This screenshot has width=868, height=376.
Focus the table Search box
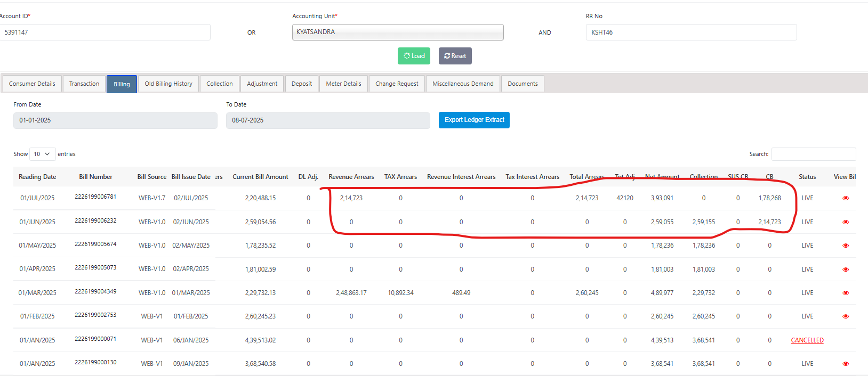pyautogui.click(x=814, y=154)
